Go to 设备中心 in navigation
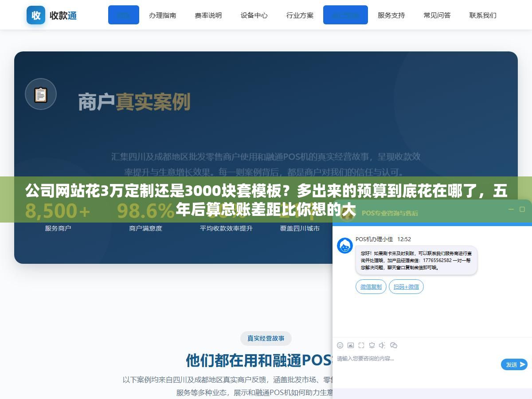Image resolution: width=532 pixels, height=399 pixels. (254, 15)
